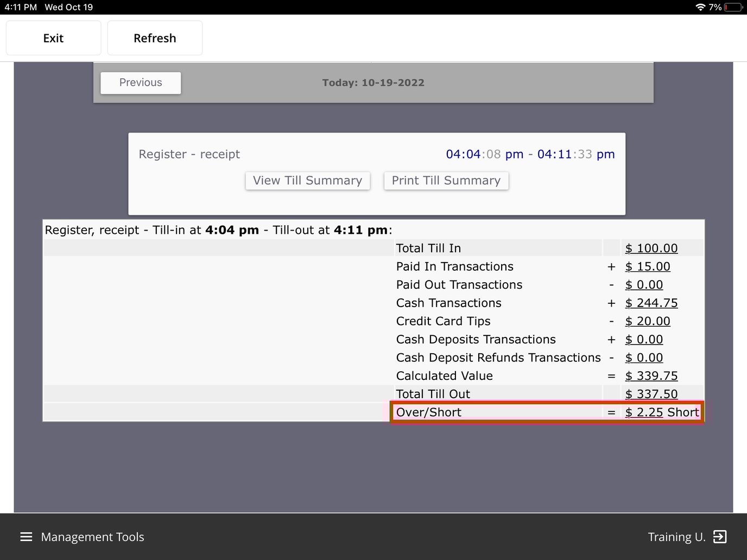Open the Management Tools hamburger menu icon
Viewport: 747px width, 560px height.
pyautogui.click(x=26, y=537)
